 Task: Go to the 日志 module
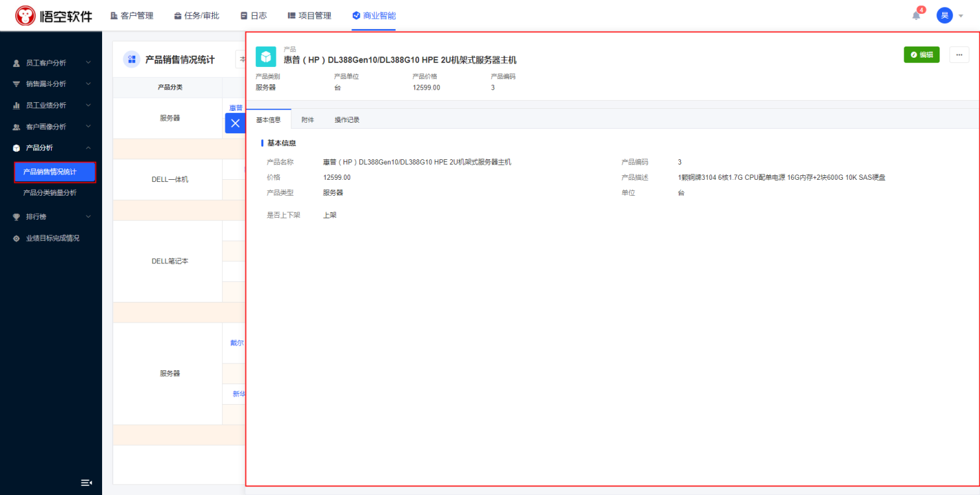point(253,15)
